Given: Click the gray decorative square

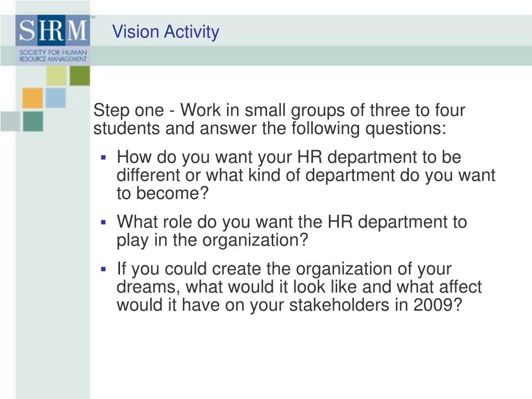Looking at the screenshot, I should (10, 122).
